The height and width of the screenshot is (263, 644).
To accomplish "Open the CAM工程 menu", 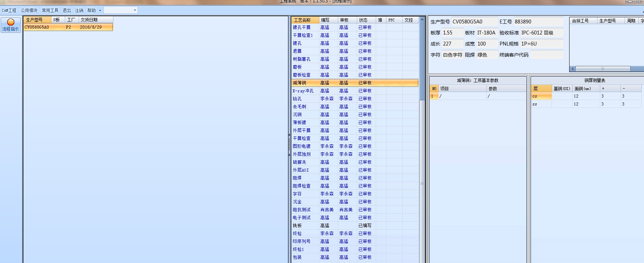I will pyautogui.click(x=9, y=10).
